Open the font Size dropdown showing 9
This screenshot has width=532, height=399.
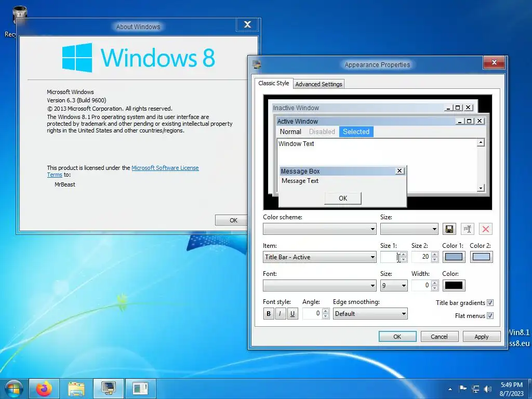394,285
